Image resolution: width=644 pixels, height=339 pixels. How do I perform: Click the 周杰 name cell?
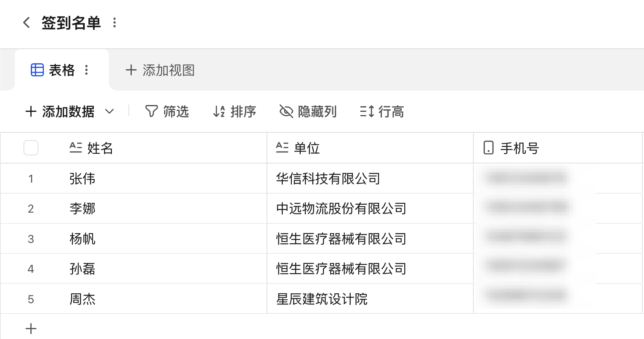coord(164,299)
